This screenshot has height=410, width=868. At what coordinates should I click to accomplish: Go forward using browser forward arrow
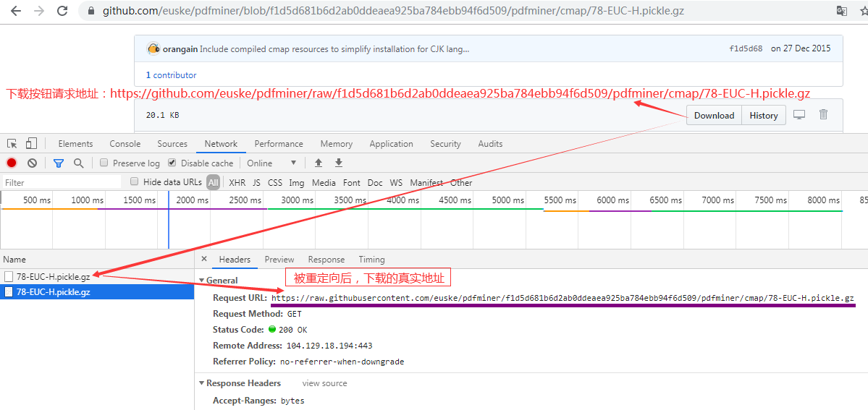[x=38, y=11]
